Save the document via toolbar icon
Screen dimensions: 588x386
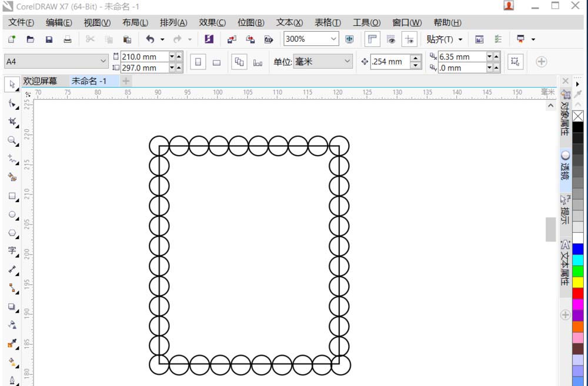[49, 39]
